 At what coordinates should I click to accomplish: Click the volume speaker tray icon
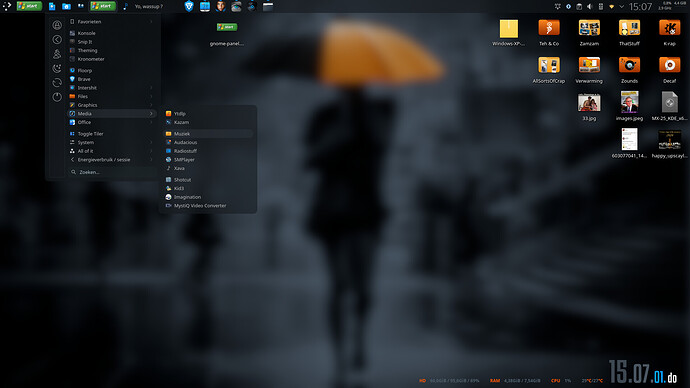(x=590, y=7)
